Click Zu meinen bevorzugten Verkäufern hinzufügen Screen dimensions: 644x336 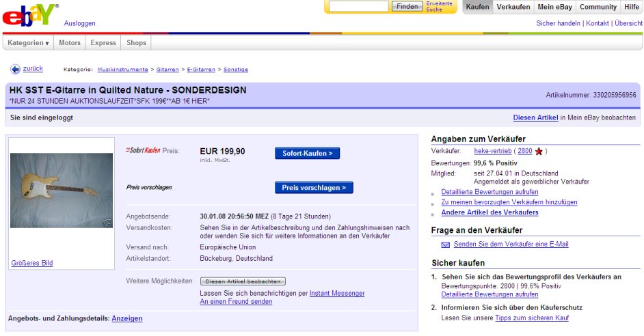click(509, 202)
